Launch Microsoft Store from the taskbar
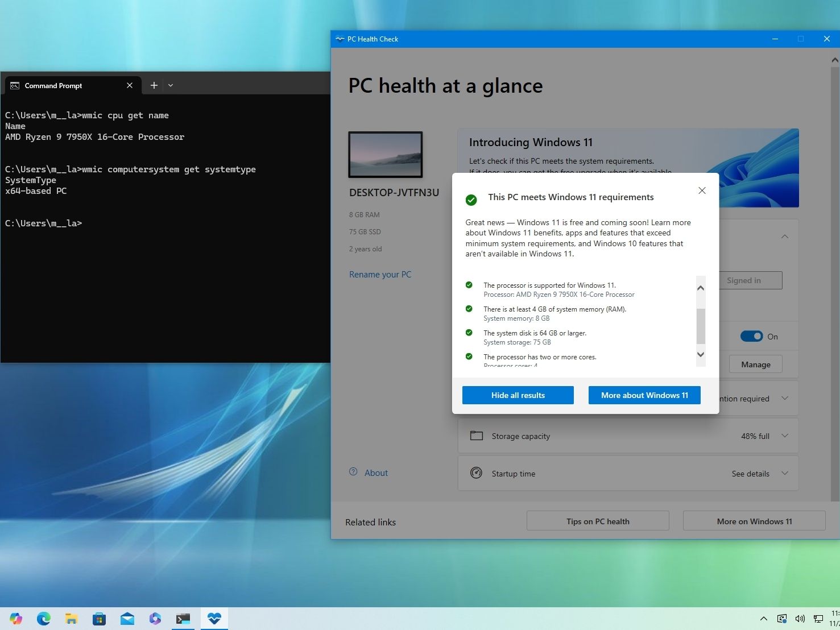The image size is (840, 630). point(99,619)
